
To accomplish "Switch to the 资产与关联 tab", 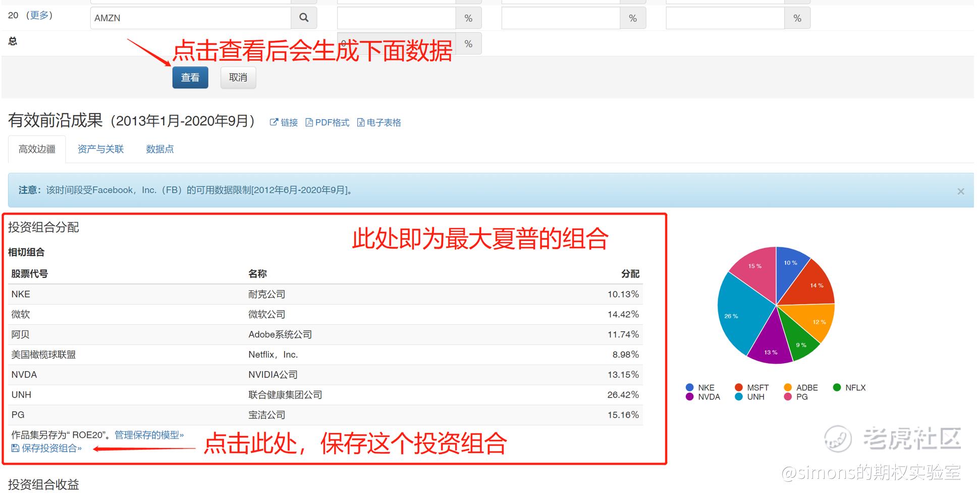I will pyautogui.click(x=100, y=149).
